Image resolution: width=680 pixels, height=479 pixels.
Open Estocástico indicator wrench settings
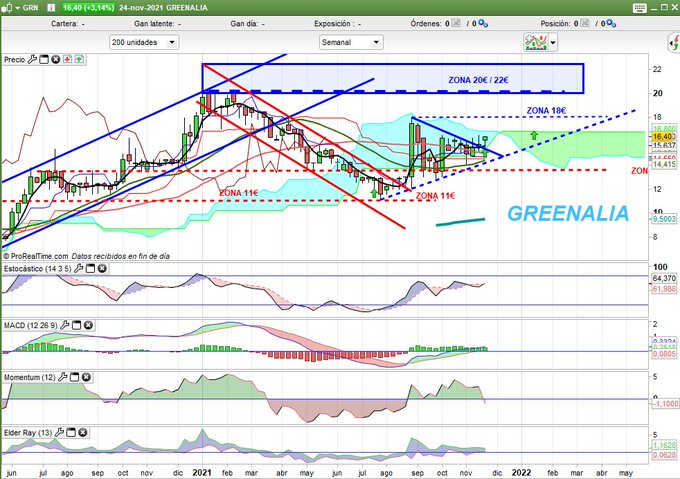pos(78,269)
